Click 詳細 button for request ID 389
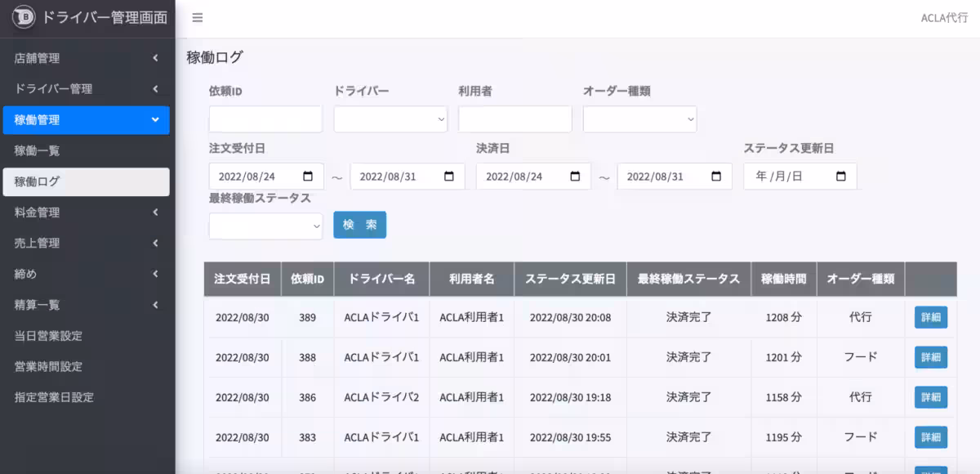The width and height of the screenshot is (980, 474). click(930, 318)
